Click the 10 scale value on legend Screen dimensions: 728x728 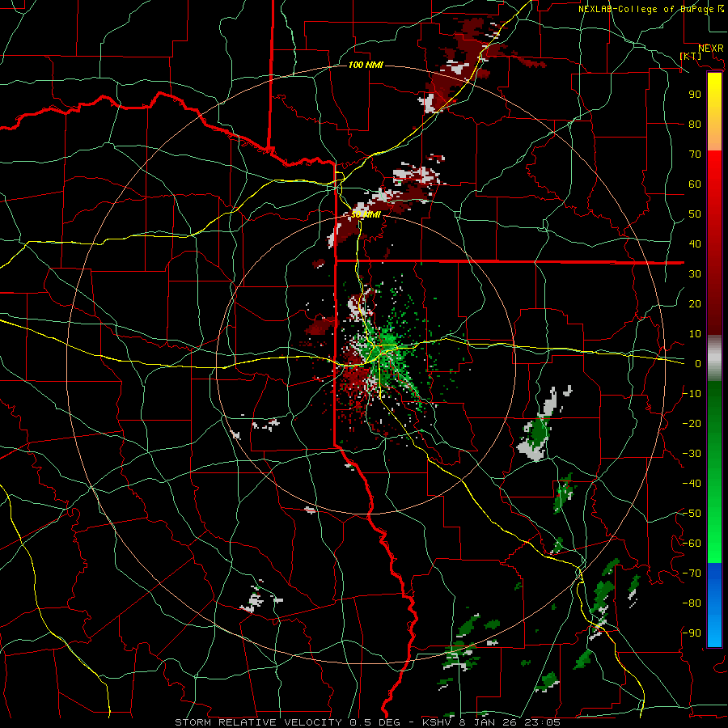[x=695, y=334]
